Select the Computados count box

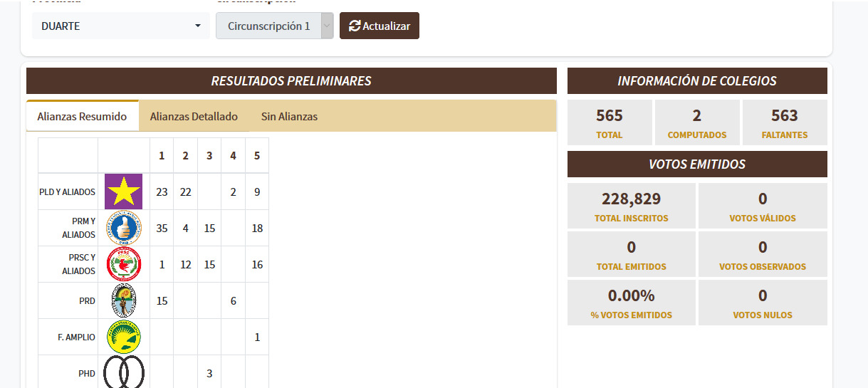click(x=696, y=122)
